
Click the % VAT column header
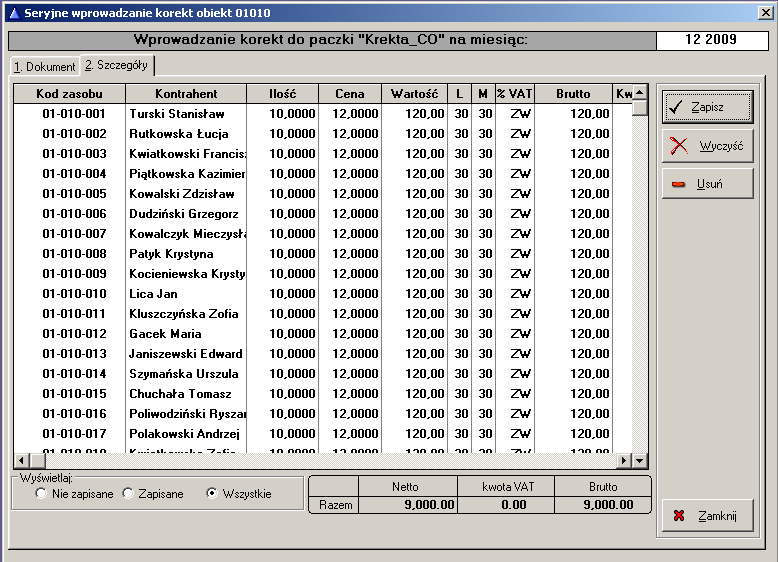coord(515,94)
